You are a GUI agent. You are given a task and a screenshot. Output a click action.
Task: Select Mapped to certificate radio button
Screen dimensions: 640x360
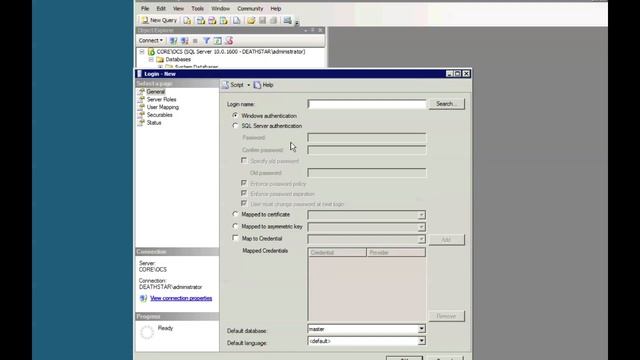tap(235, 214)
